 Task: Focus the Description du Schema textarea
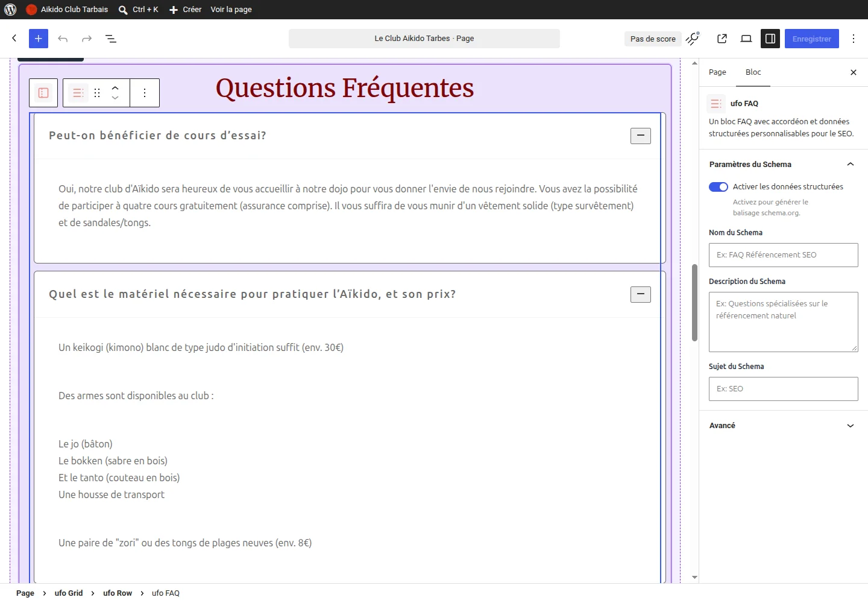pos(783,322)
